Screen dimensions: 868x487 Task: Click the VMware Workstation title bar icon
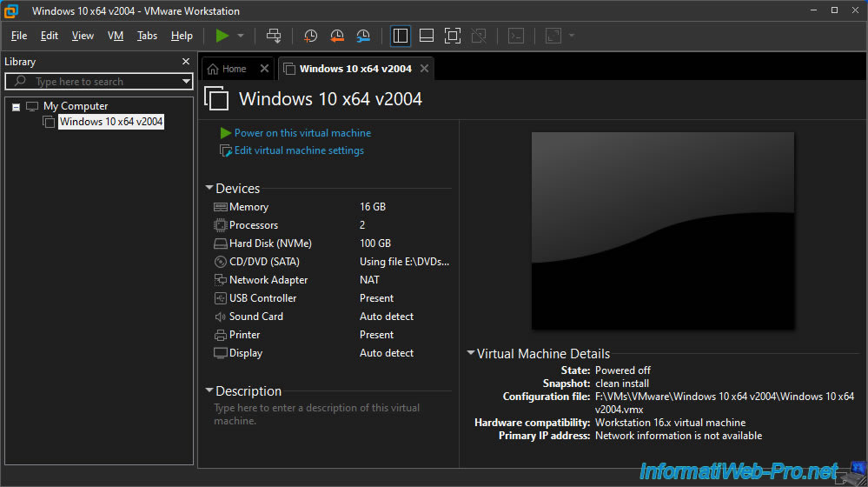pos(11,10)
